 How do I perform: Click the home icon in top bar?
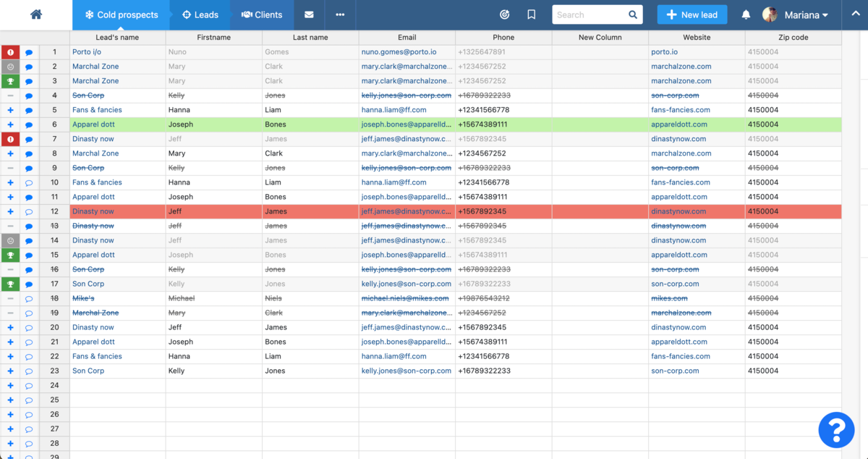tap(35, 14)
